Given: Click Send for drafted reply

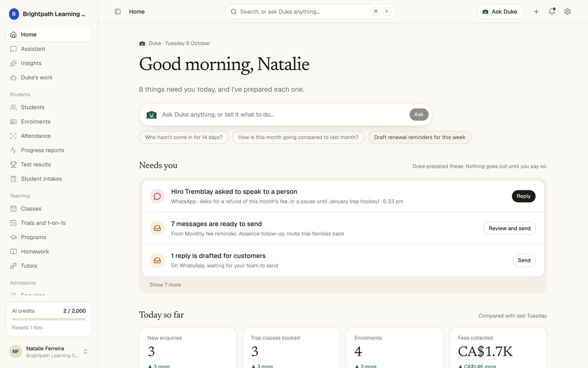Looking at the screenshot, I should (x=524, y=261).
